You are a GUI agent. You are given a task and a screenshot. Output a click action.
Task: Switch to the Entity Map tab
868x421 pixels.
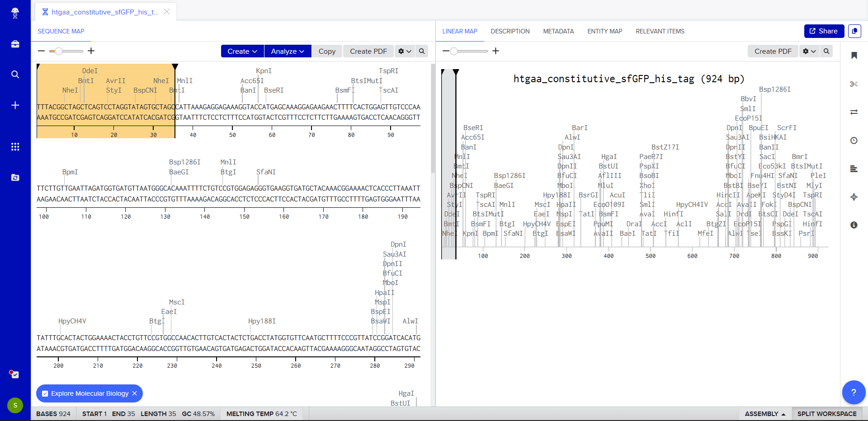click(604, 31)
